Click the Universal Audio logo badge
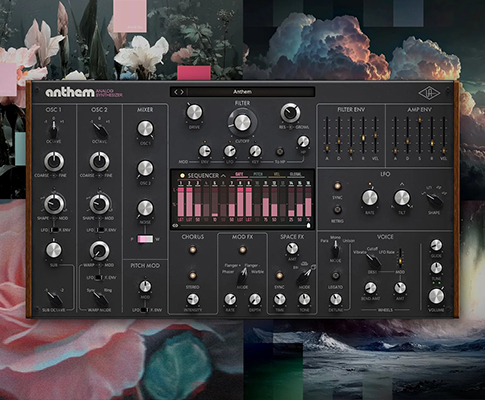The width and height of the screenshot is (485, 400). [x=429, y=94]
